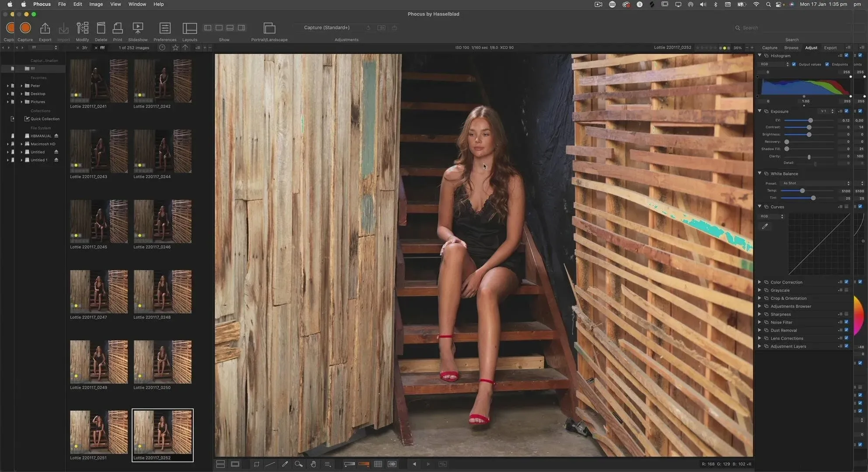Select the Macintosh HD file system item
The width and height of the screenshot is (868, 472).
(40, 144)
